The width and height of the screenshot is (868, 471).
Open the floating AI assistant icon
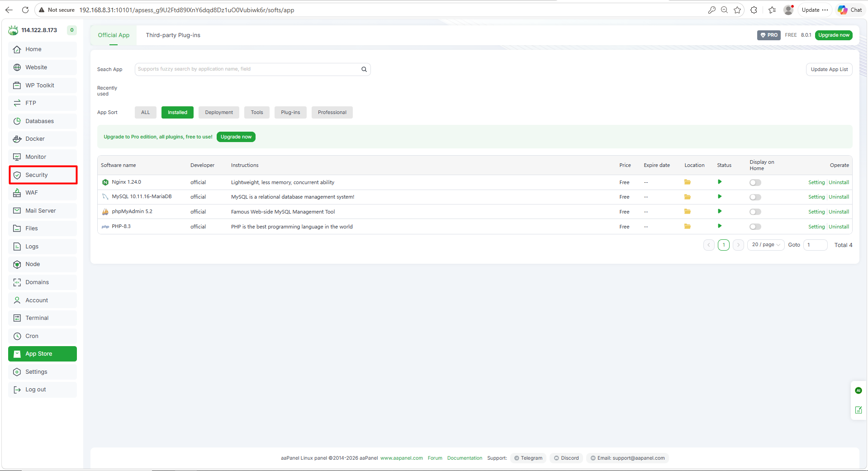(858, 390)
